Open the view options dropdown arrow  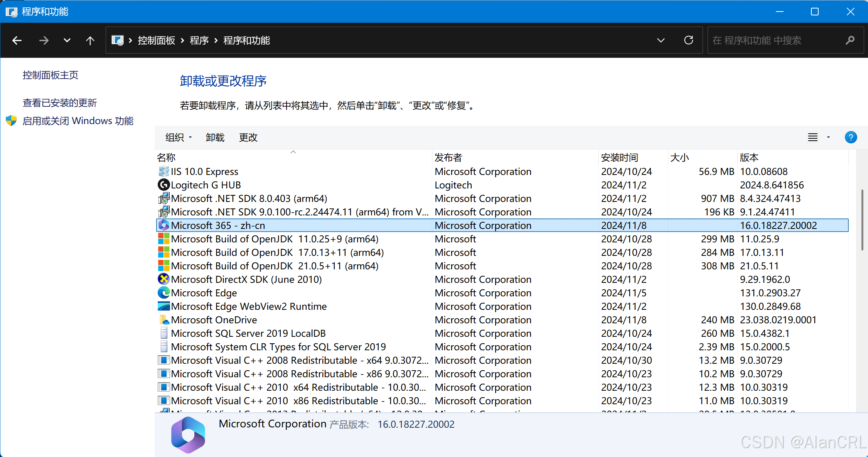828,137
